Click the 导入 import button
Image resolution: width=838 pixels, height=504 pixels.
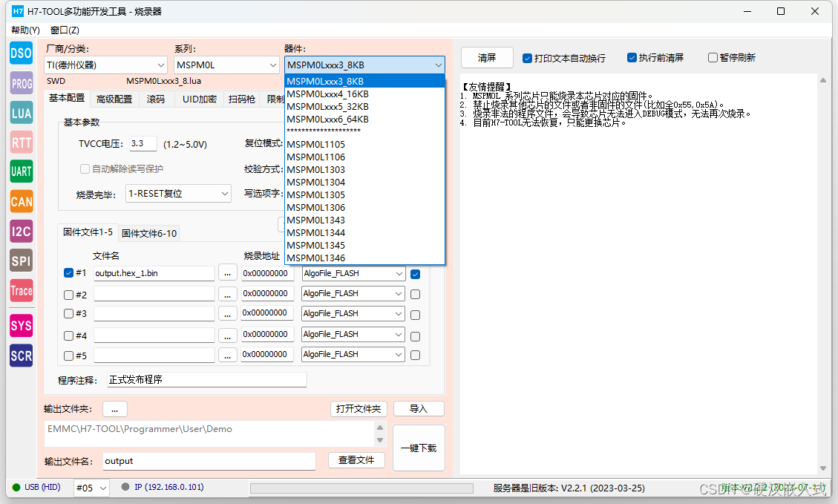pyautogui.click(x=419, y=409)
